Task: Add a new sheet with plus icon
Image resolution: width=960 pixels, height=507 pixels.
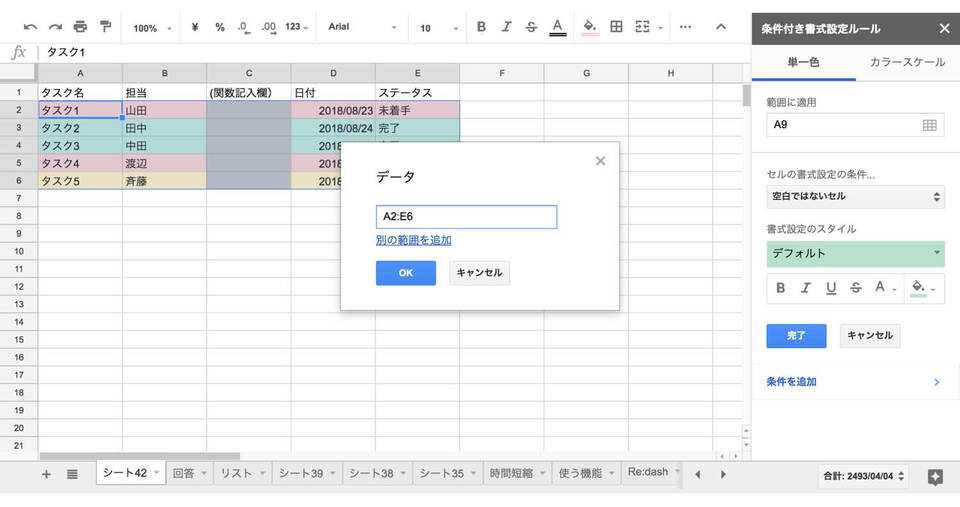Action: [46, 474]
